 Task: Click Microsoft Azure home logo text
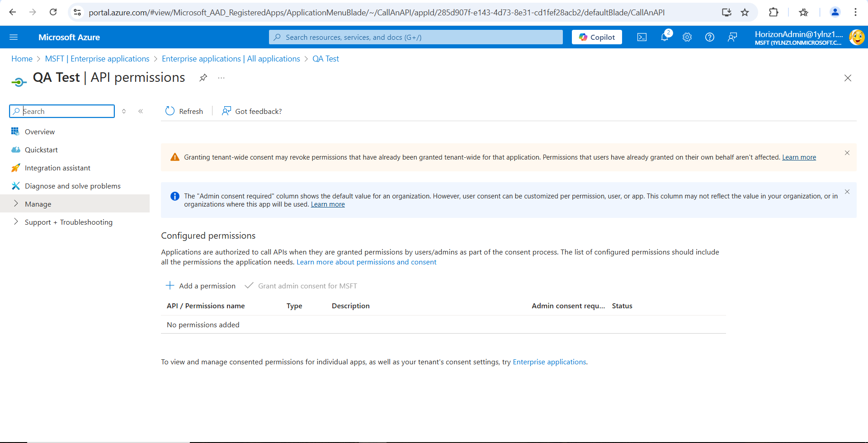pyautogui.click(x=69, y=37)
